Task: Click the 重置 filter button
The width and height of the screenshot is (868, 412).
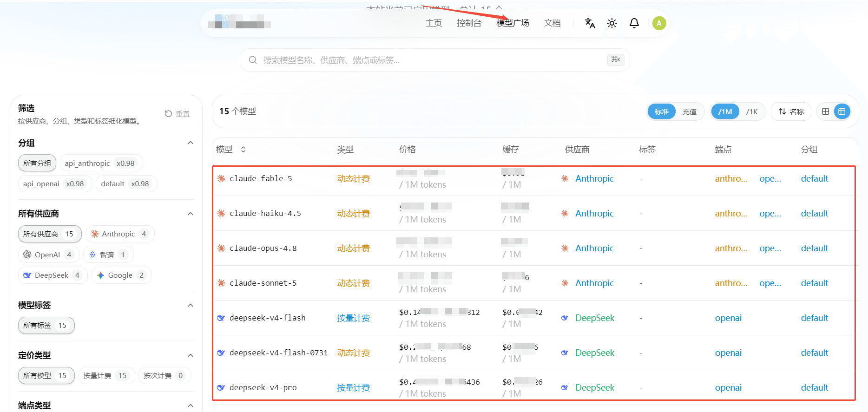Action: [177, 114]
